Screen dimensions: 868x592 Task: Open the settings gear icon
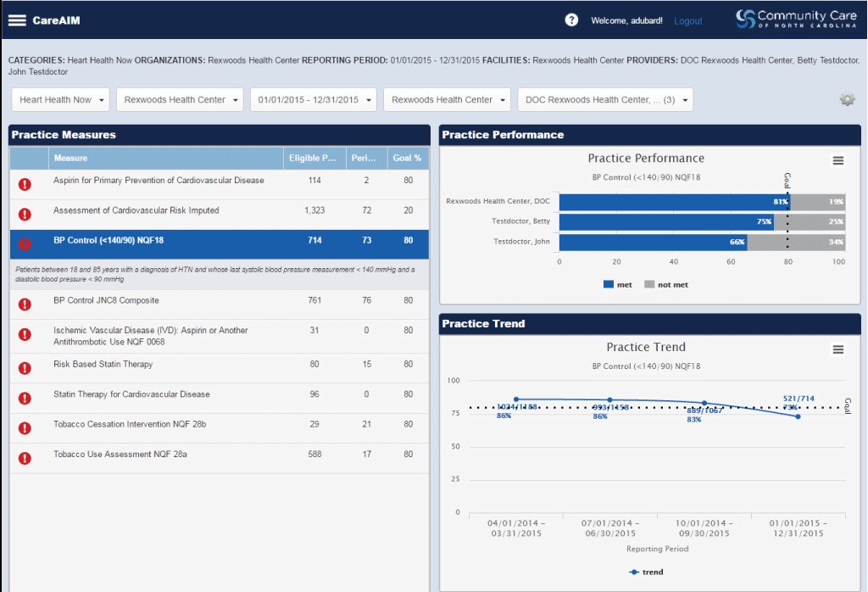coord(847,100)
